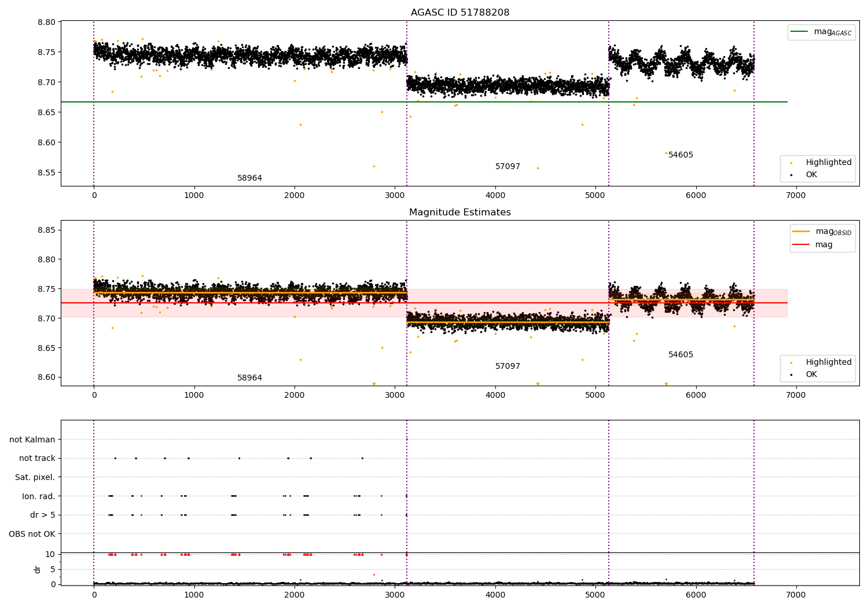This screenshot has width=868, height=608.
Task: Click the 'not Kalman' flag label
Action: pos(32,440)
